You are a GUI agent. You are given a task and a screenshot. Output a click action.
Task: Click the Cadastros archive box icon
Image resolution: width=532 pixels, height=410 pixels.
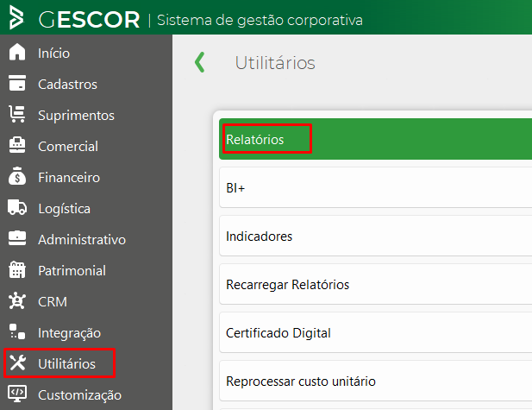pos(17,84)
